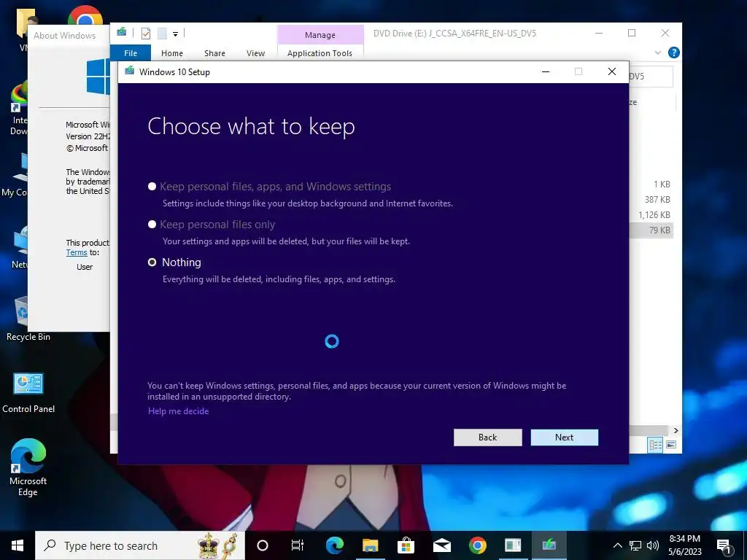Open Microsoft Store from taskbar

pos(406,545)
